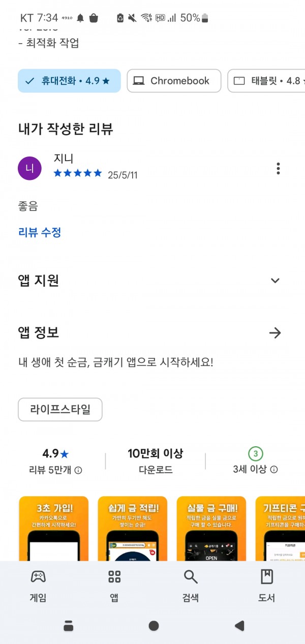Viewport: 305px width, 644px height.
Task: Open the 실물 금 구매 screenshot thumbnail
Action: [x=211, y=529]
